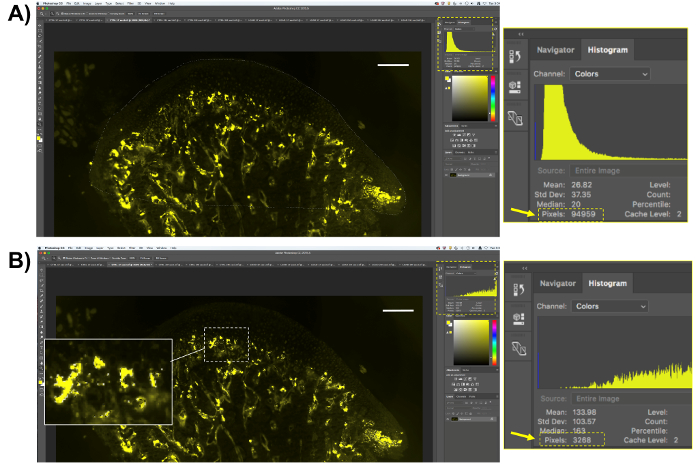Select Histogram tab in panel B enlargement
The image size is (700, 471).
[x=606, y=283]
